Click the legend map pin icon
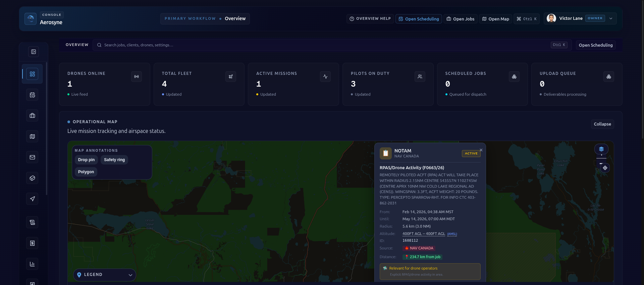The image size is (644, 285). [x=79, y=275]
